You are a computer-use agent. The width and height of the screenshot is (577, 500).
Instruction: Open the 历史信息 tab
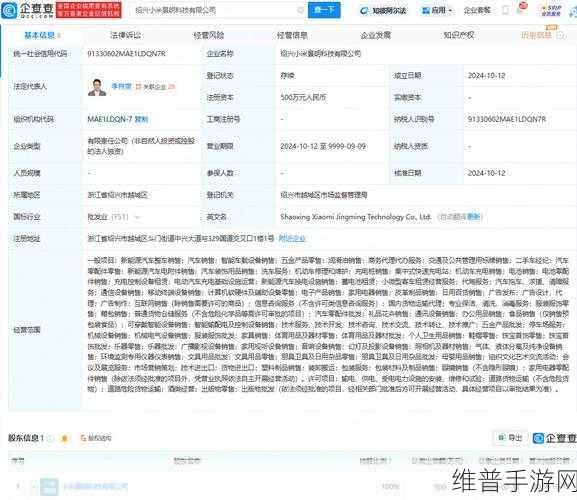(537, 35)
